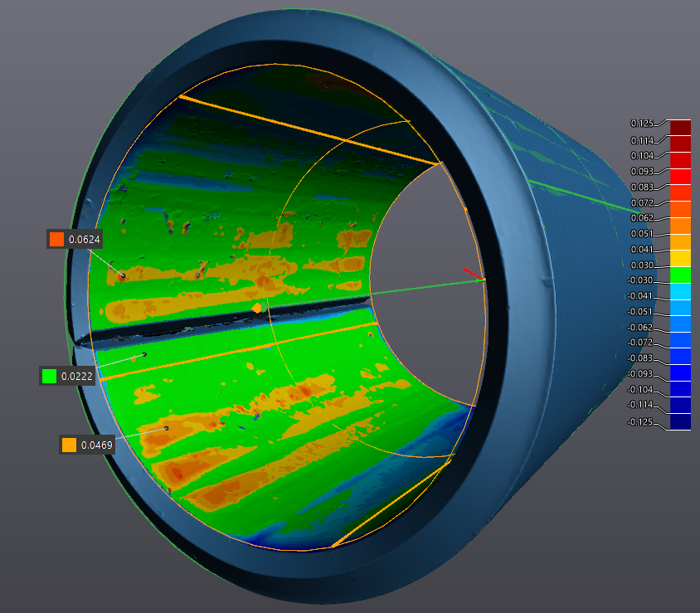Pick the measurement point of the 0.0624 annotation

click(x=123, y=275)
